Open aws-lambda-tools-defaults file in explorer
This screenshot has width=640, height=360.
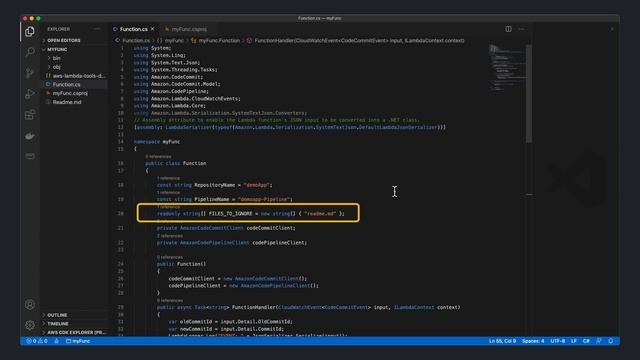tap(78, 76)
